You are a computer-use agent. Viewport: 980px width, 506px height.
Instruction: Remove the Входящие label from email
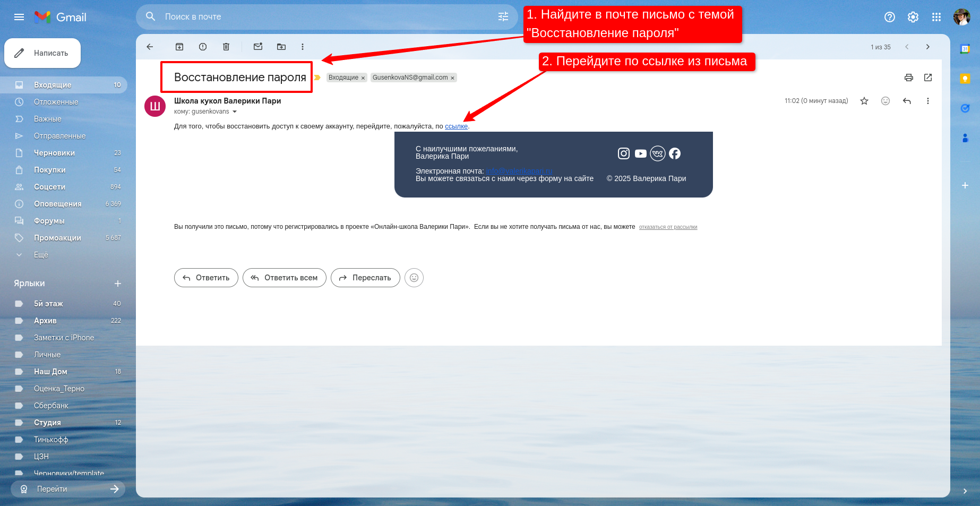coord(363,78)
